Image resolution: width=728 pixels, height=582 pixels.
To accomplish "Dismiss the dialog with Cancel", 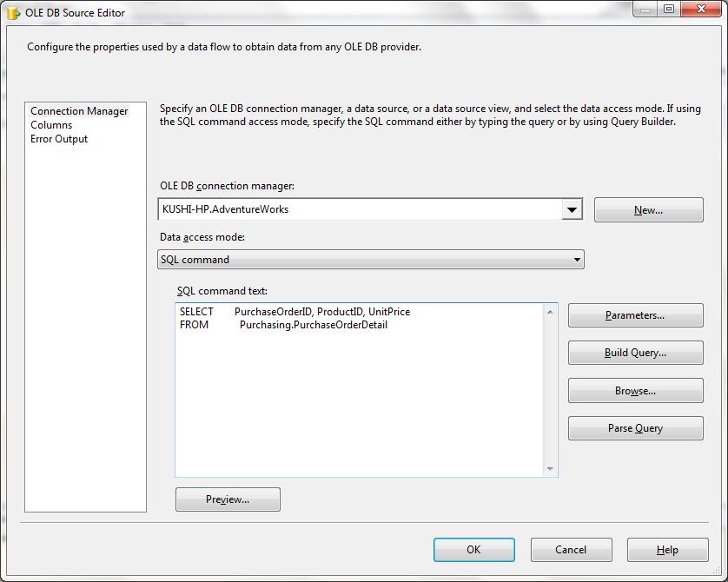I will pyautogui.click(x=571, y=550).
